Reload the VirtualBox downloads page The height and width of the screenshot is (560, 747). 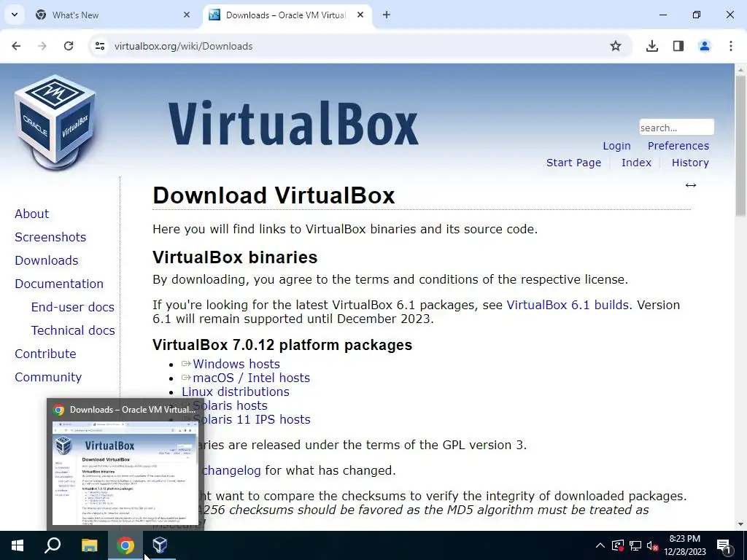click(x=69, y=46)
